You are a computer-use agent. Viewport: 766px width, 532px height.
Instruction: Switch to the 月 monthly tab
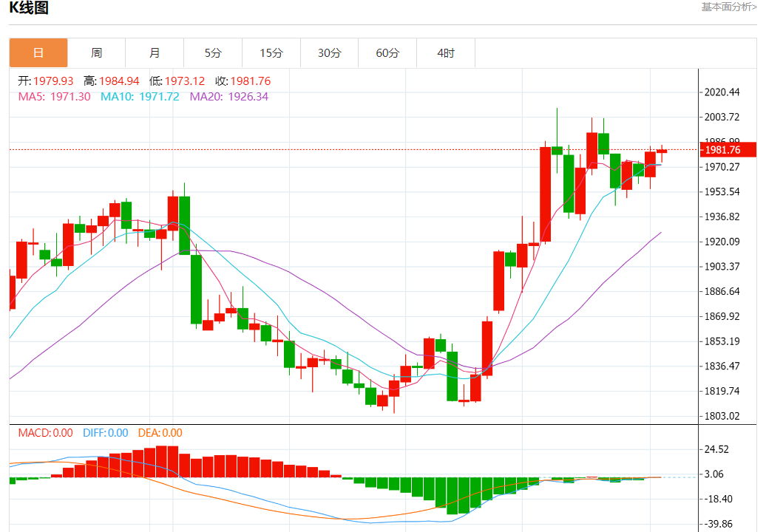(x=155, y=52)
